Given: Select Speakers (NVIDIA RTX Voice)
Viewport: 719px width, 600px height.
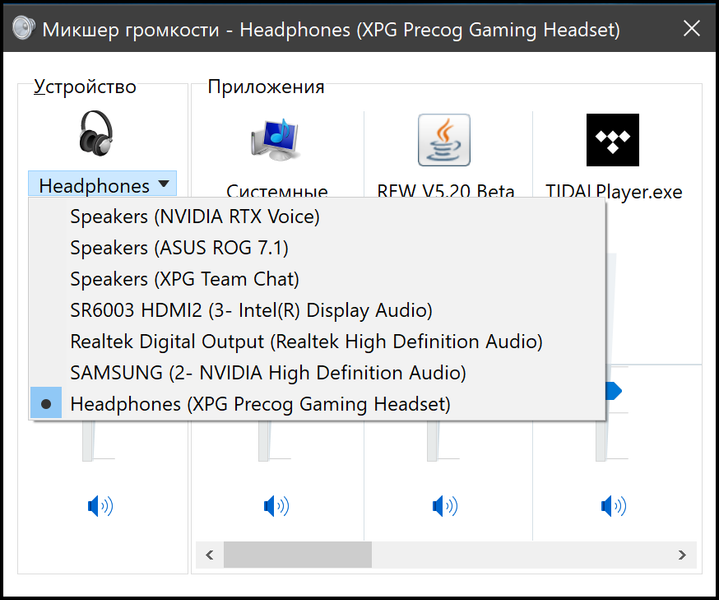Looking at the screenshot, I should point(317,217).
